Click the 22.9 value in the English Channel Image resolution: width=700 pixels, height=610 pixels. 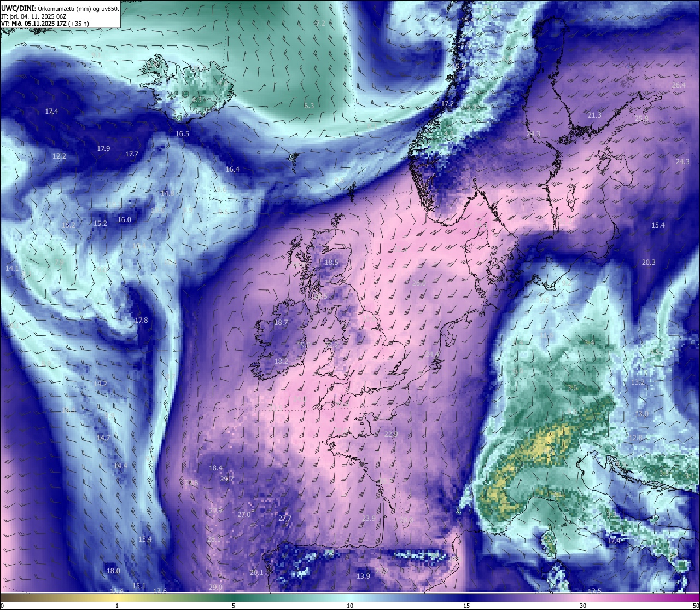390,434
